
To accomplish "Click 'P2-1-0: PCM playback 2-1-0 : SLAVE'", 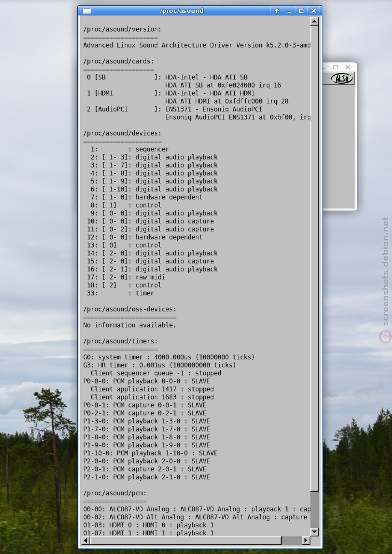I will (147, 477).
